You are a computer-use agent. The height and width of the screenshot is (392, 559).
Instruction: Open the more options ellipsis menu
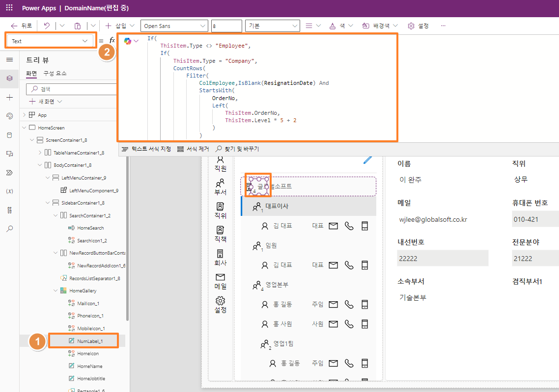(443, 26)
